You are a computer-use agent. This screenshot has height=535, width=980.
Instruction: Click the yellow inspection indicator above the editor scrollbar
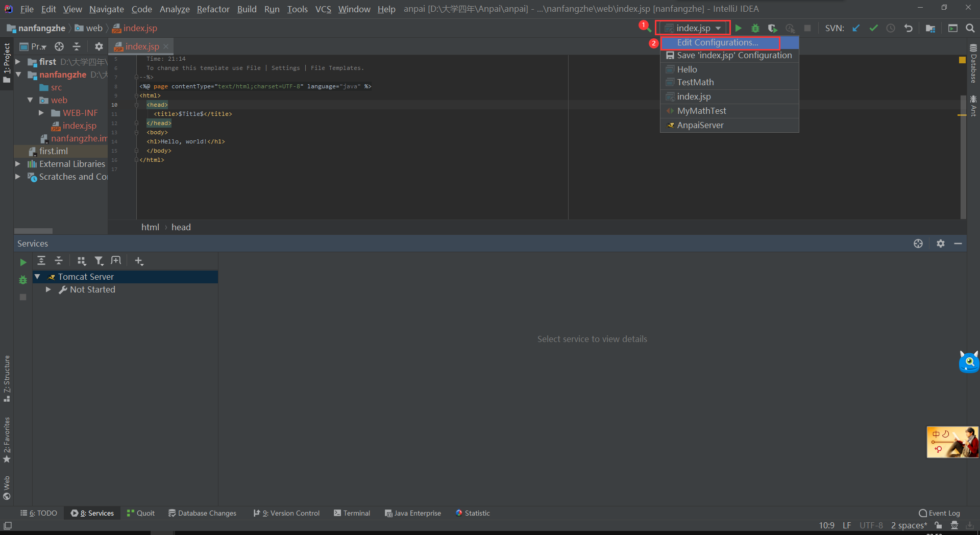coord(962,60)
